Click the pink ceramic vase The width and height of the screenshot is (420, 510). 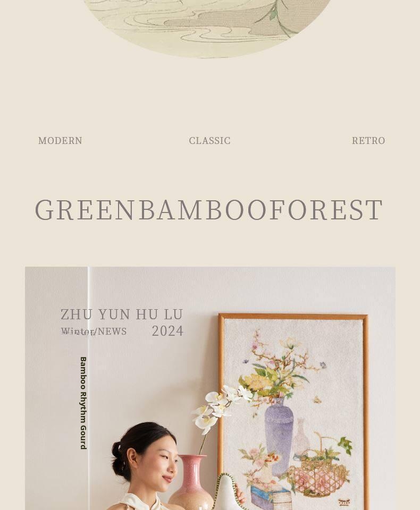pos(191,482)
